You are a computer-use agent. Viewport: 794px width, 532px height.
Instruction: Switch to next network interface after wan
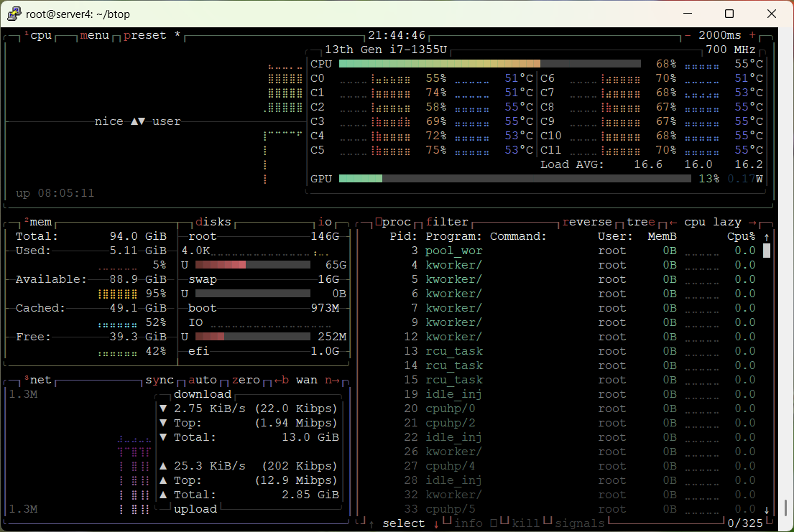(x=332, y=380)
